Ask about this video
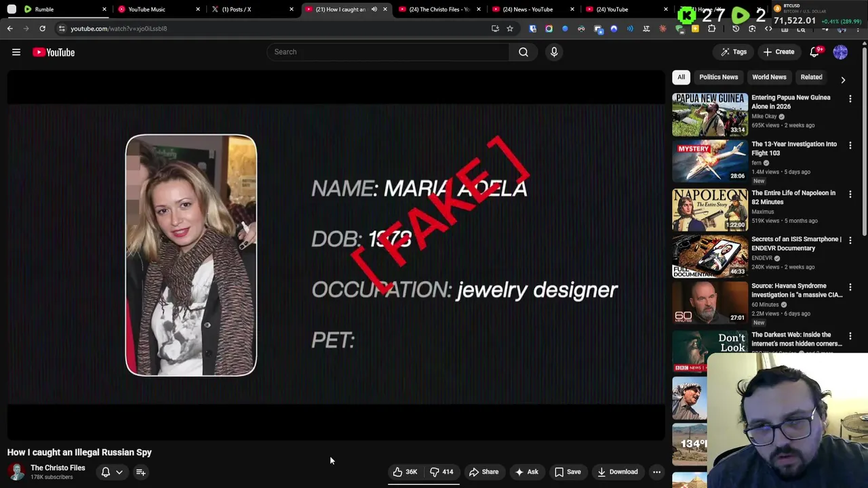Screen dimensions: 868x488 [x=526, y=472]
